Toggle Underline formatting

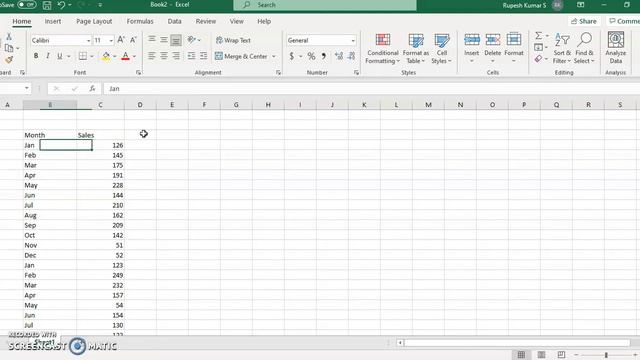click(60, 56)
